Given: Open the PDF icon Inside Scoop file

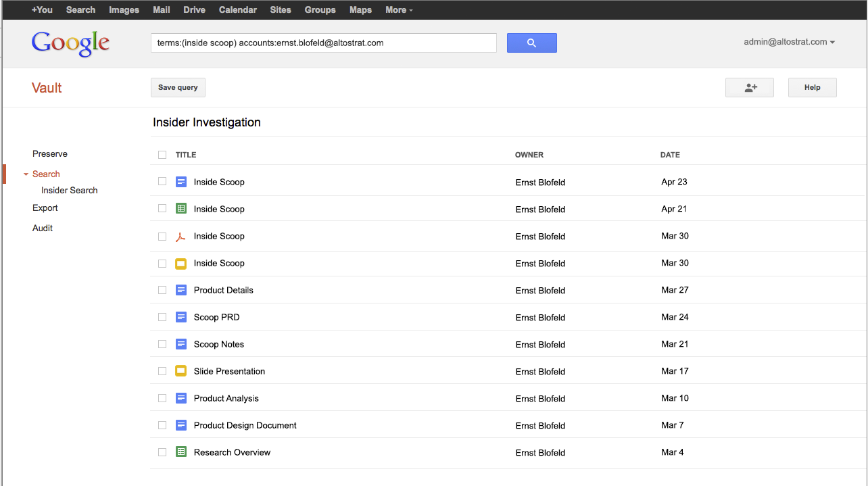Looking at the screenshot, I should tap(180, 237).
